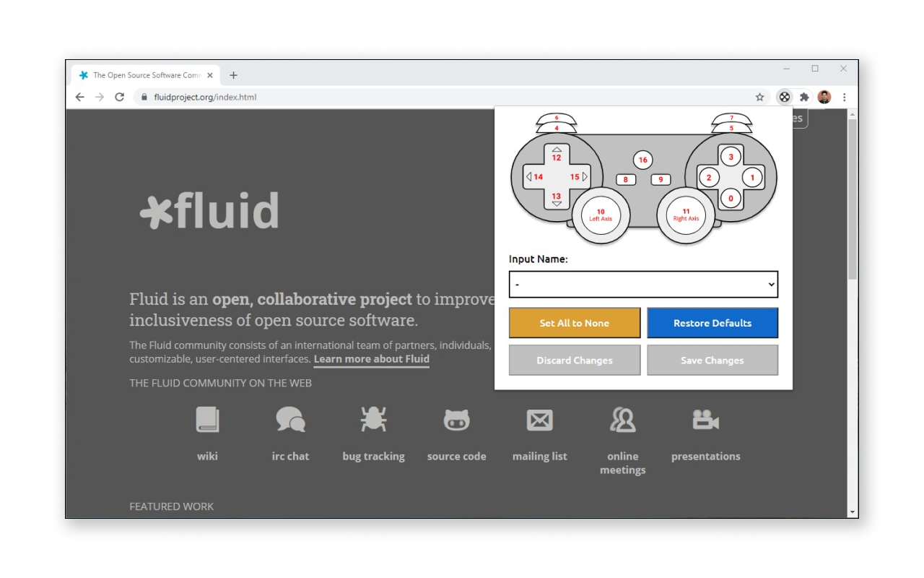
Task: Close the Open Source Software tab
Action: (210, 75)
